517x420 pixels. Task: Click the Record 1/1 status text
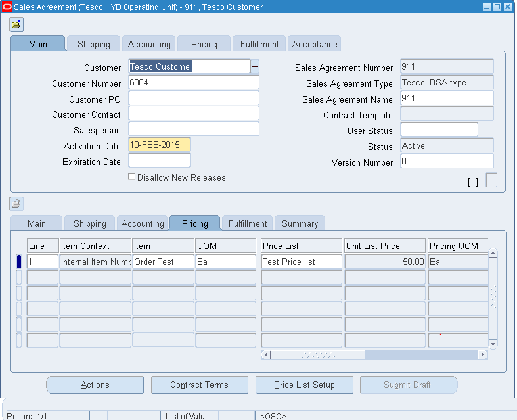[27, 416]
